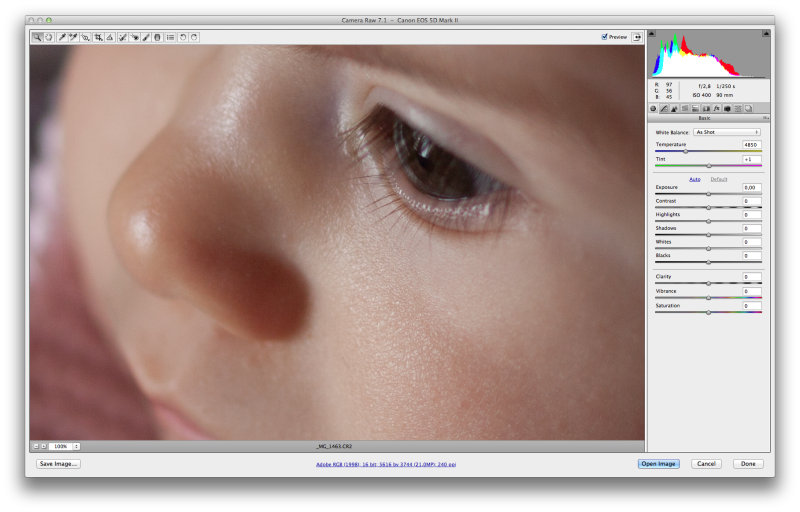The image size is (800, 512).
Task: Select the Hand tool
Action: coord(49,37)
